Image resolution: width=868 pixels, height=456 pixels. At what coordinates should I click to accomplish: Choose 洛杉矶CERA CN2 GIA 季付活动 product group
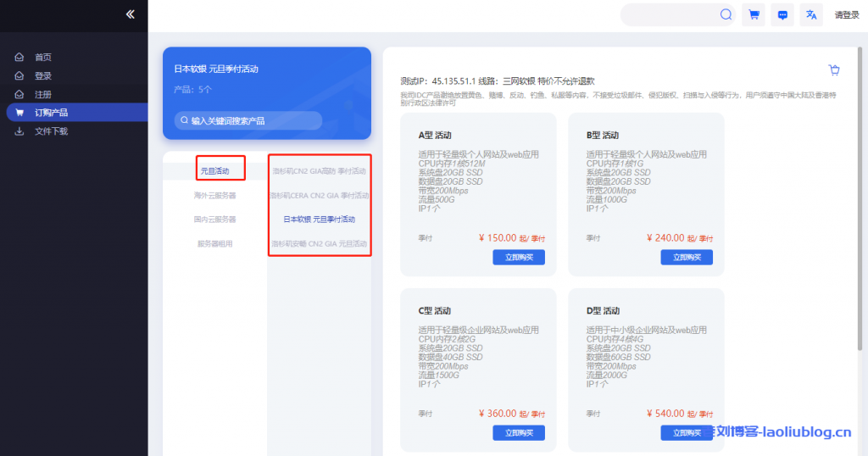pos(320,195)
